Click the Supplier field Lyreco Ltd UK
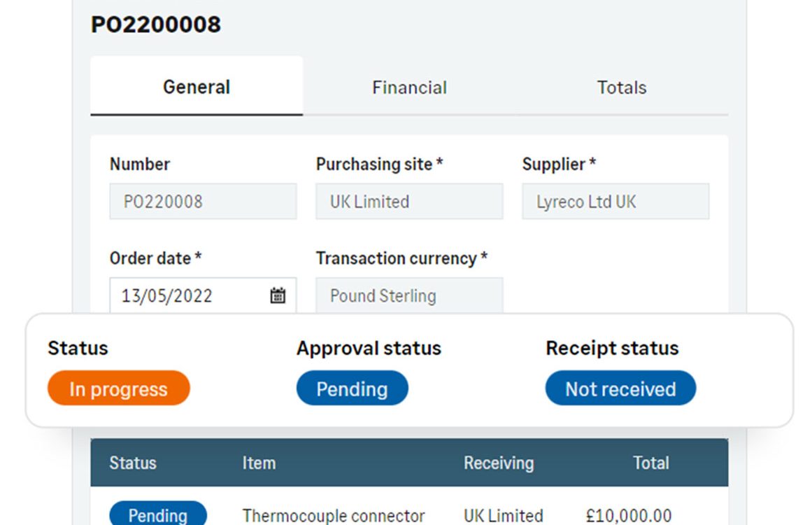 pyautogui.click(x=615, y=201)
